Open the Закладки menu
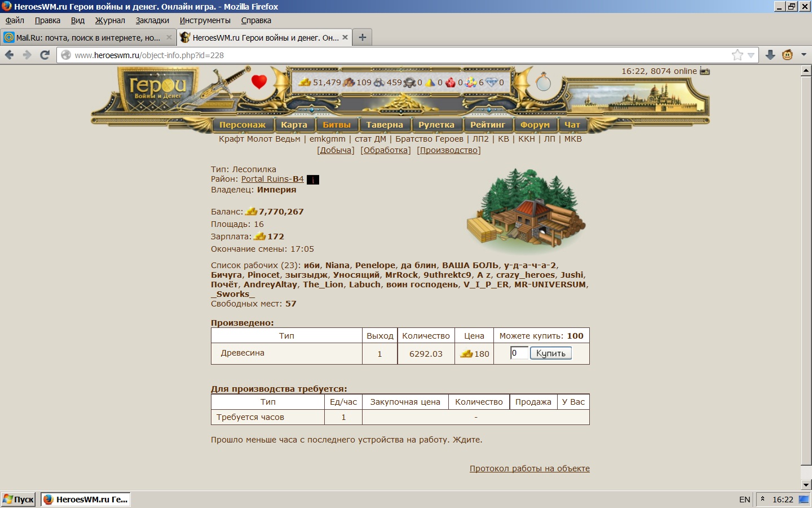The width and height of the screenshot is (812, 508). point(152,20)
